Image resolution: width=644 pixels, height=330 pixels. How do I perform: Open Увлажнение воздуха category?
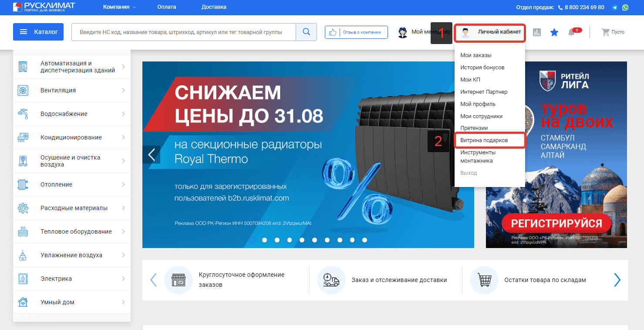pos(72,255)
